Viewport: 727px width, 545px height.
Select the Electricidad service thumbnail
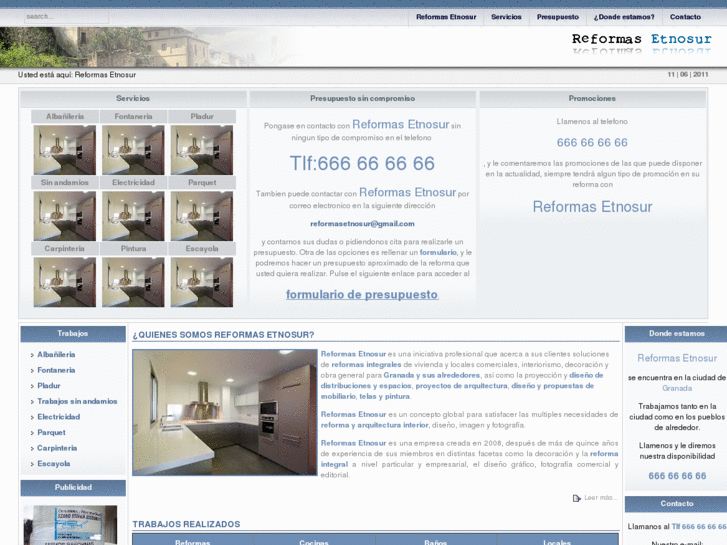pyautogui.click(x=133, y=216)
